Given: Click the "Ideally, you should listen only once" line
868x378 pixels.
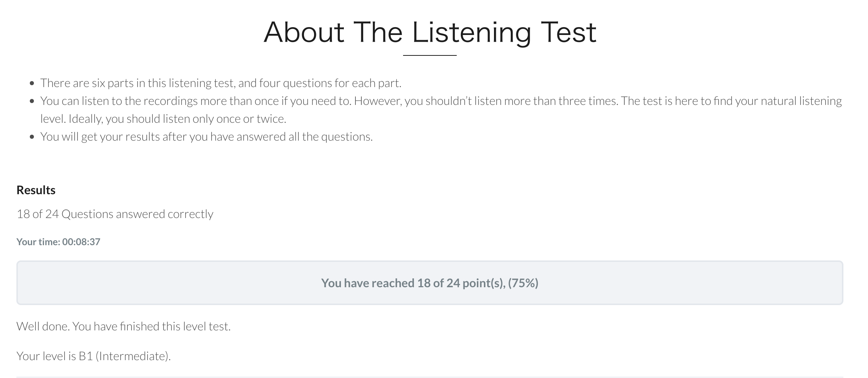Looking at the screenshot, I should [x=163, y=119].
